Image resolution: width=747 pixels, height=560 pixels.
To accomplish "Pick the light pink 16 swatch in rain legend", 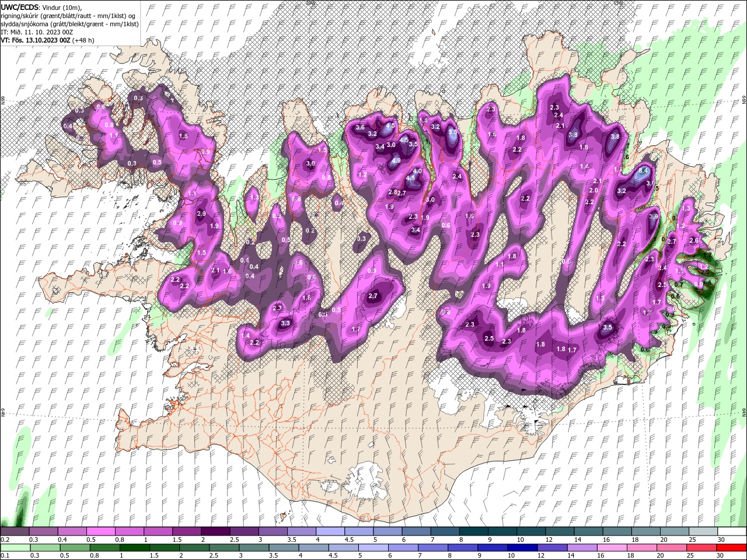I will pyautogui.click(x=612, y=548).
